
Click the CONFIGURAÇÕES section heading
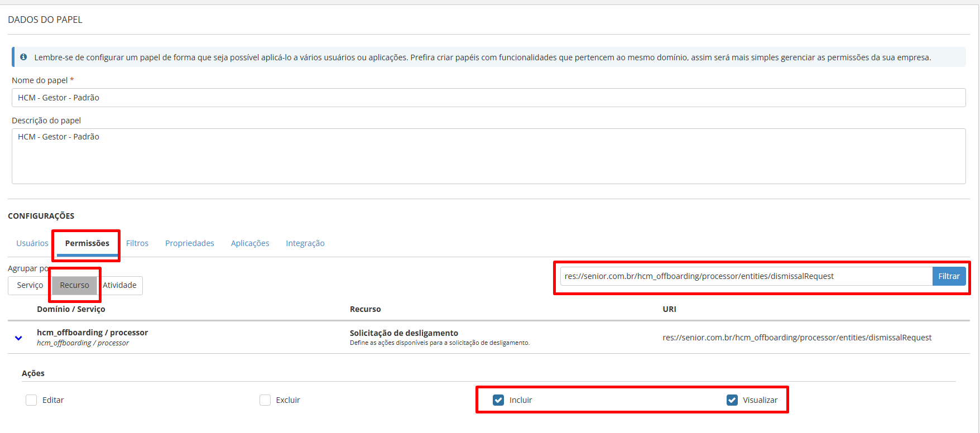point(41,216)
